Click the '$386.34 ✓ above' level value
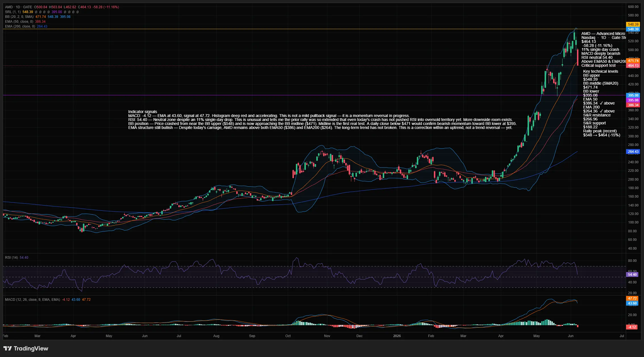 pyautogui.click(x=599, y=103)
